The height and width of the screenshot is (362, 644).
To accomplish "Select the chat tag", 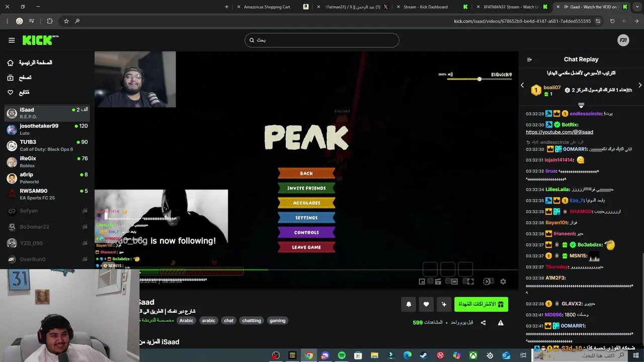I will (229, 320).
